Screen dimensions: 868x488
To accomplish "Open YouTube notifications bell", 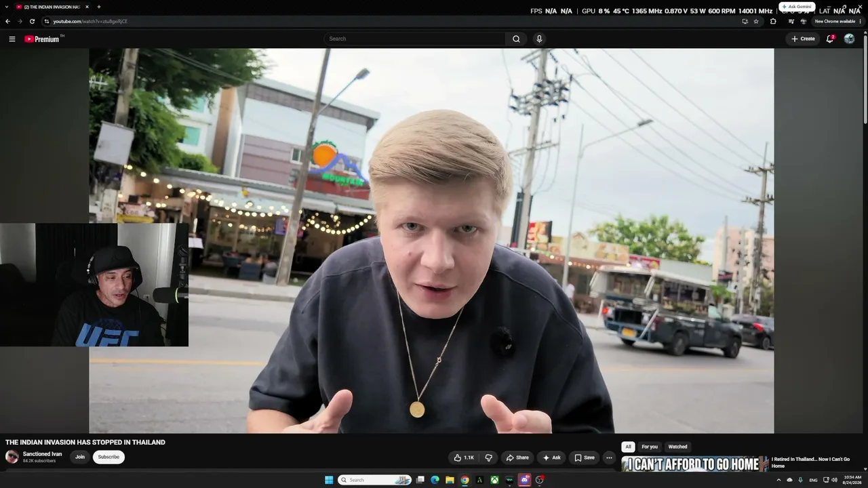I will 830,39.
